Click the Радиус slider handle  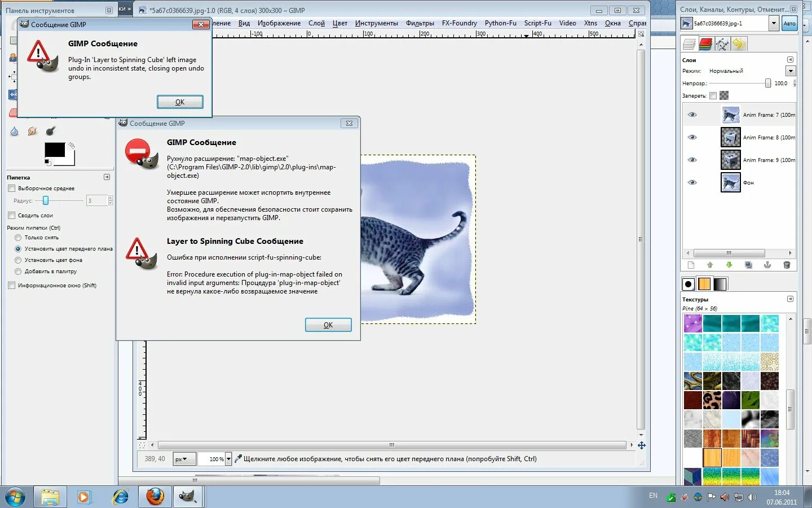coord(46,200)
